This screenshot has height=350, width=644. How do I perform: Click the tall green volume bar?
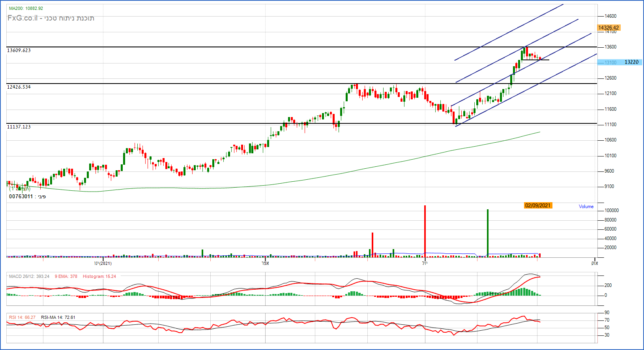click(488, 233)
